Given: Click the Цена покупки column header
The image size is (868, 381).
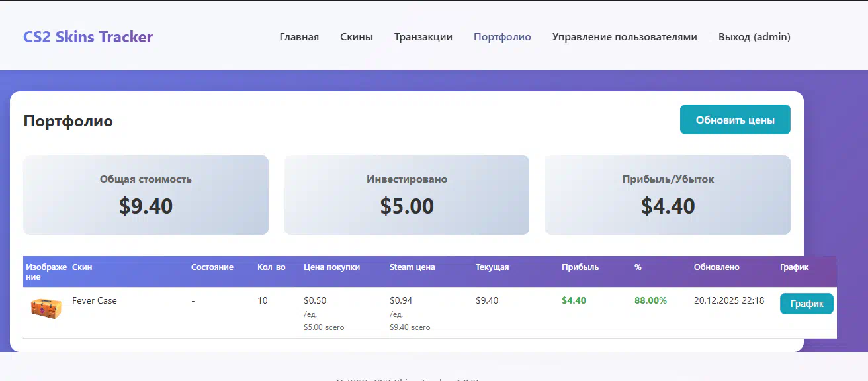Looking at the screenshot, I should (332, 267).
